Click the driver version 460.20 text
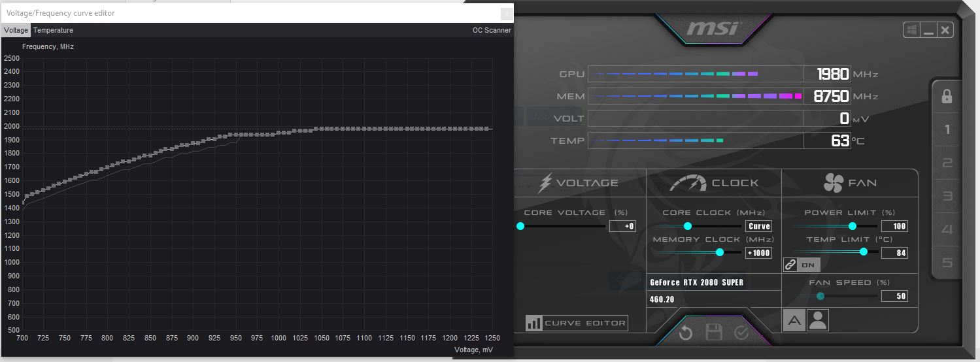The height and width of the screenshot is (362, 980). tap(662, 299)
